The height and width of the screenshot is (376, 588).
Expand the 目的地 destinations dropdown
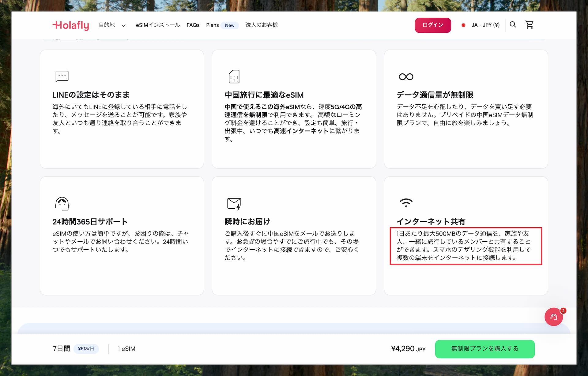click(106, 25)
